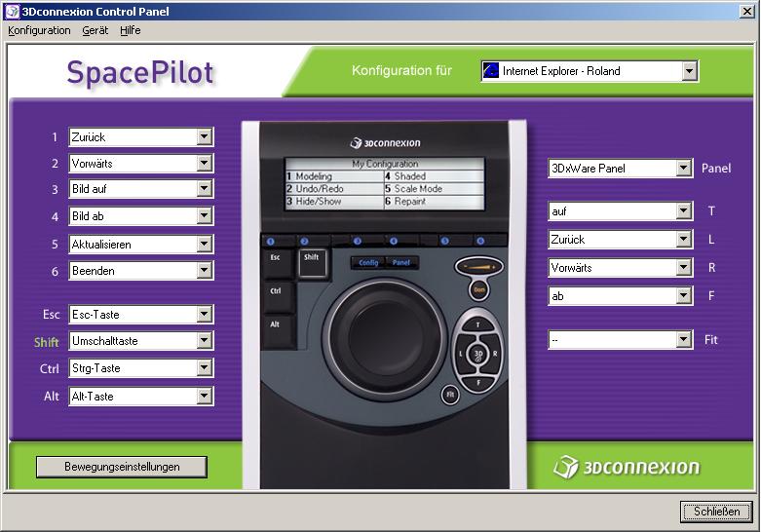This screenshot has height=532, width=761.
Task: Open the Esc-Taste assignment dropdown
Action: [x=205, y=315]
